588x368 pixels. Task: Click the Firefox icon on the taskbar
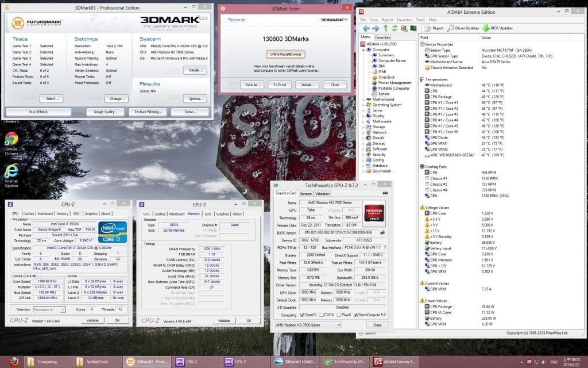click(x=14, y=361)
